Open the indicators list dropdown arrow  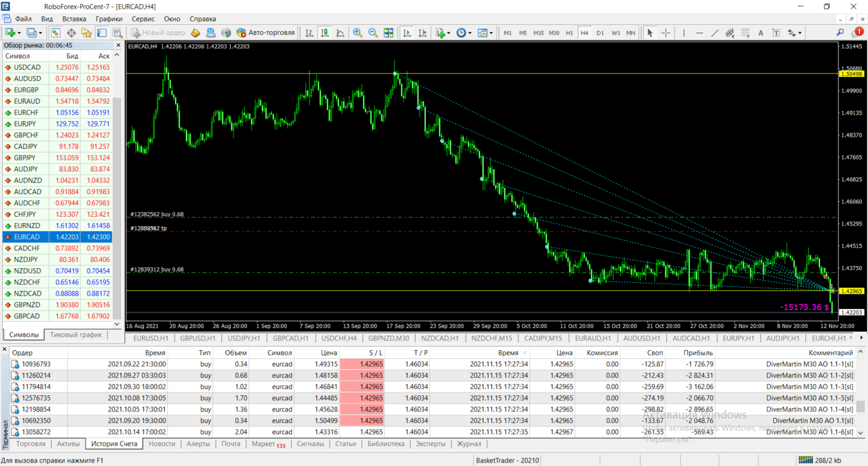[x=447, y=32]
